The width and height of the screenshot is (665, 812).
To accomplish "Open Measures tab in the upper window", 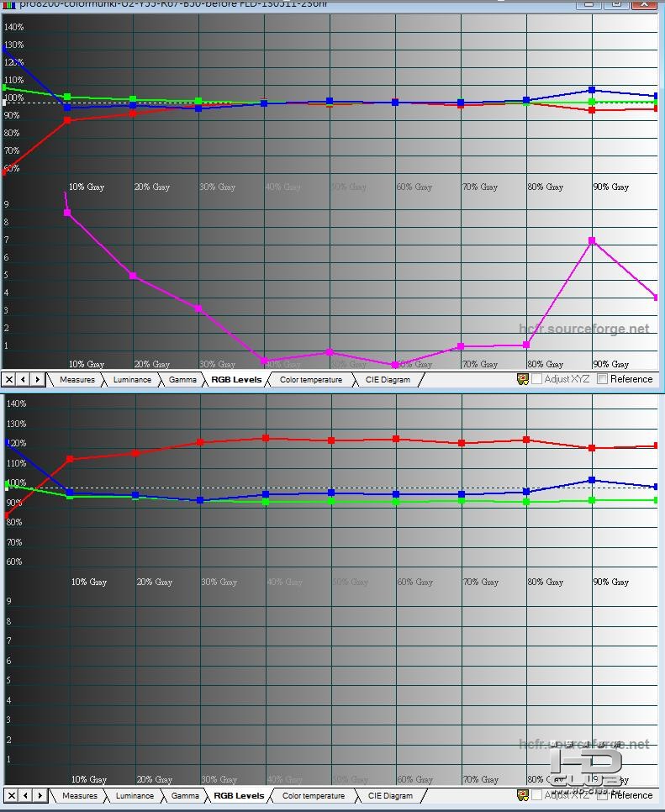I will (x=77, y=380).
